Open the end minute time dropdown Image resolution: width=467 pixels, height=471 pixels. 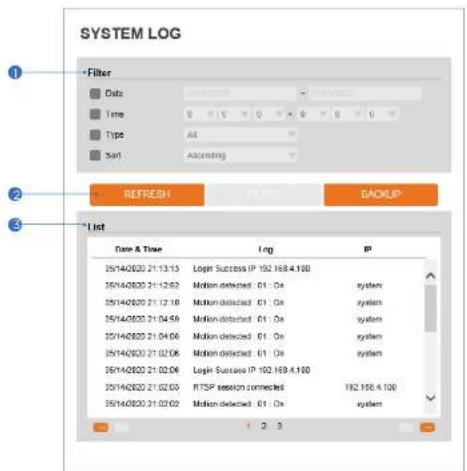tap(347, 114)
